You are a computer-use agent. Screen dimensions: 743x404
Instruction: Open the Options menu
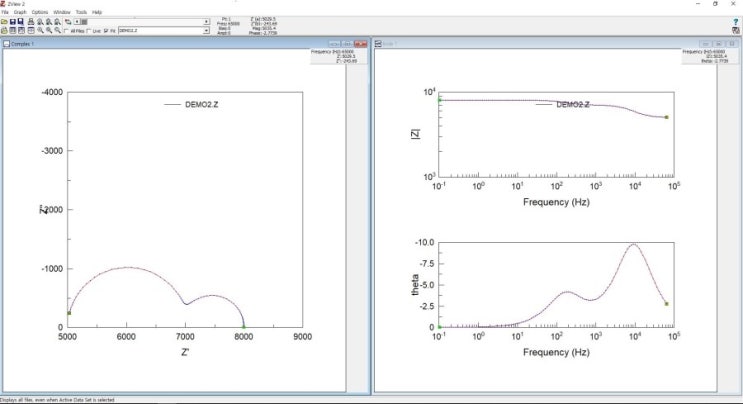pos(39,12)
